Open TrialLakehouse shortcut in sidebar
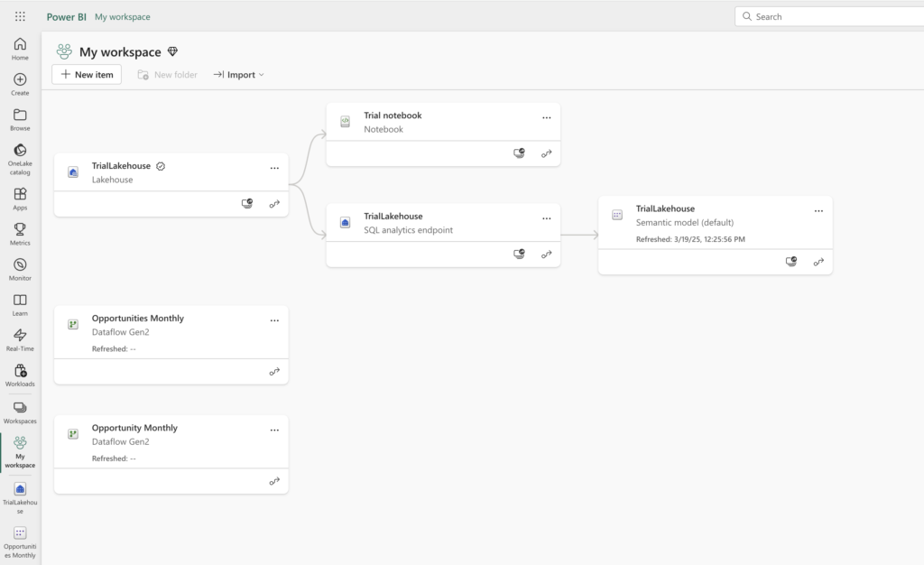This screenshot has width=924, height=565. point(20,498)
